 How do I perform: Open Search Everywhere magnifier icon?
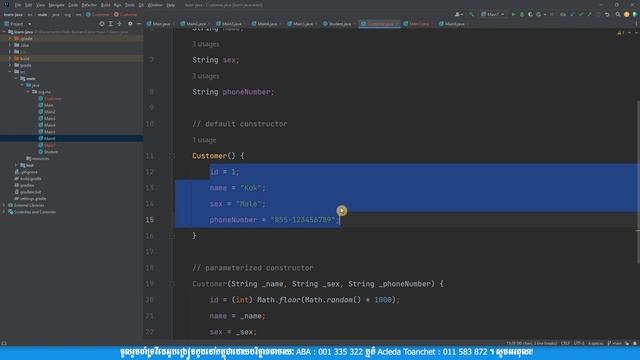(x=618, y=14)
